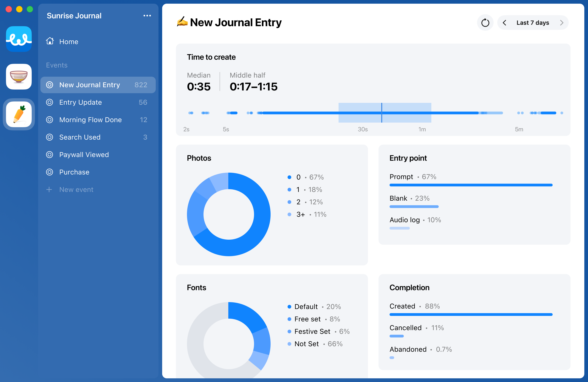Click the Default 20% font legend
Viewport: 588px width, 382px height.
314,306
